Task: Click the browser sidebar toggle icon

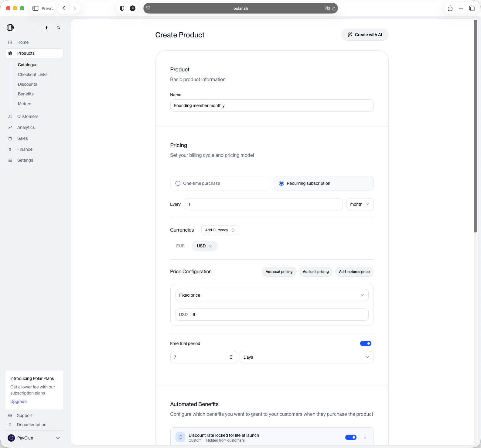Action: [36, 8]
